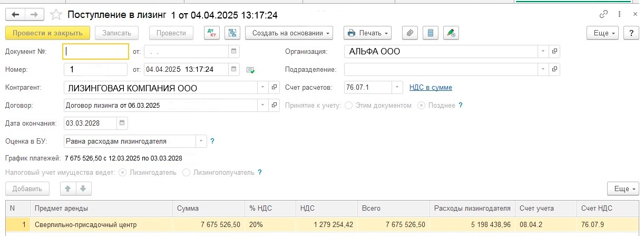
Task: Select 'Позднее' radio option
Action: (x=421, y=106)
